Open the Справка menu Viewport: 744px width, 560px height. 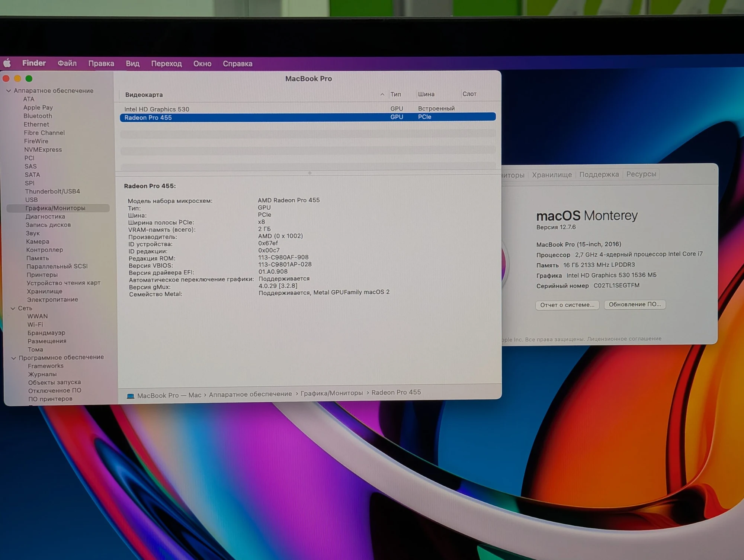coord(237,64)
